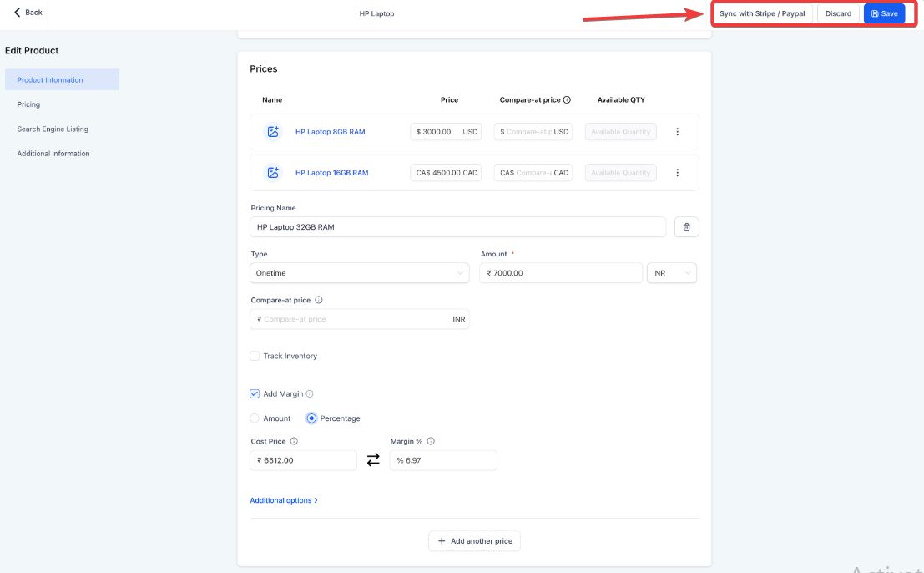Open the INR currency dropdown
The height and width of the screenshot is (573, 924).
(x=672, y=273)
